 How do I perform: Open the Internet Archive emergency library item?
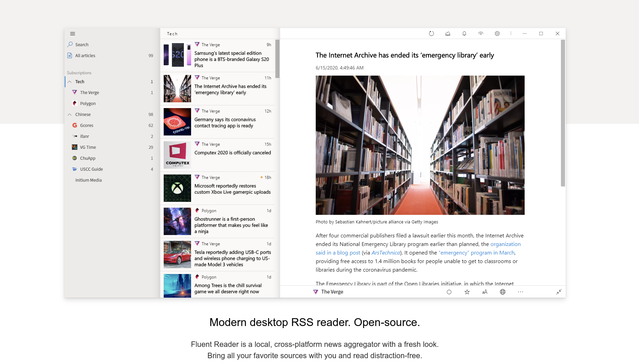218,89
